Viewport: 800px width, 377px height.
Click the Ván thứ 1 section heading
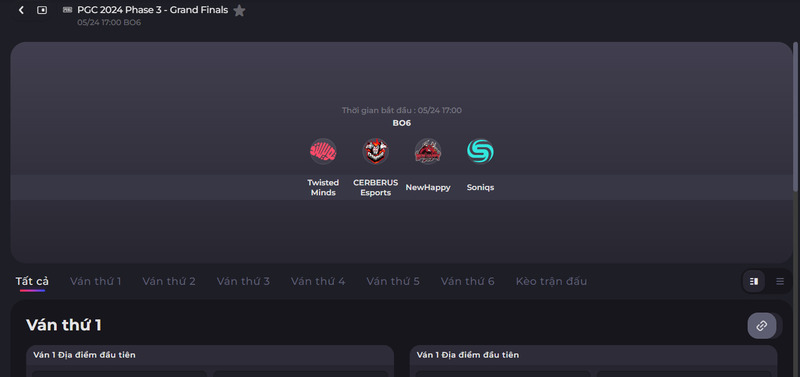coord(64,325)
